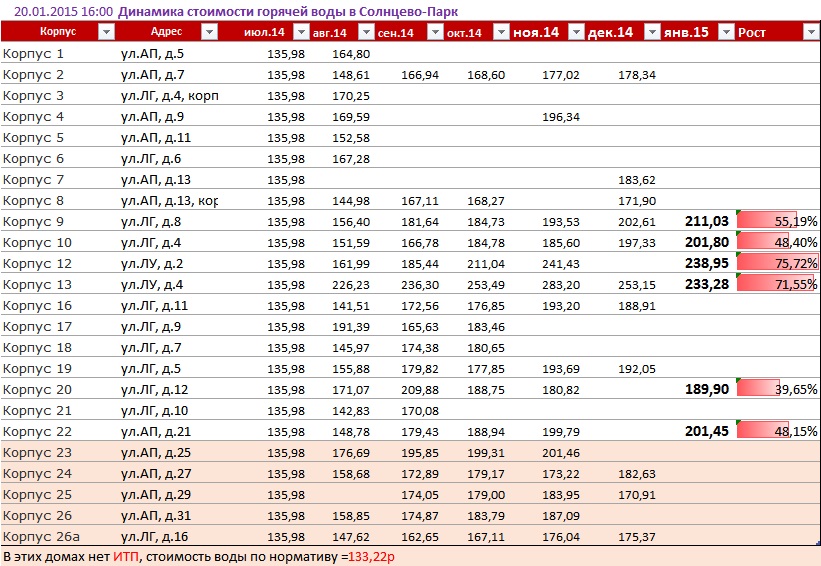
Task: Select bold value 189,90 for Корпус 20
Action: pos(707,389)
